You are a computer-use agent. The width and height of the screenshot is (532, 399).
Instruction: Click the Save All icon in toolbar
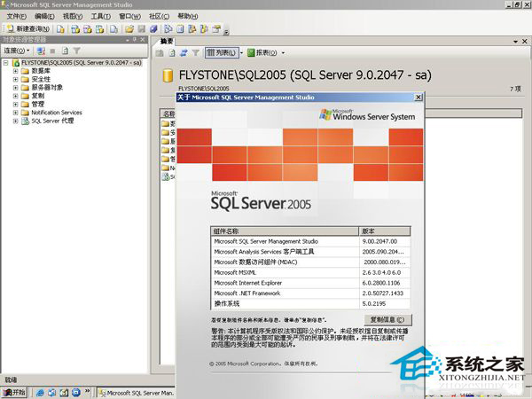[x=153, y=29]
